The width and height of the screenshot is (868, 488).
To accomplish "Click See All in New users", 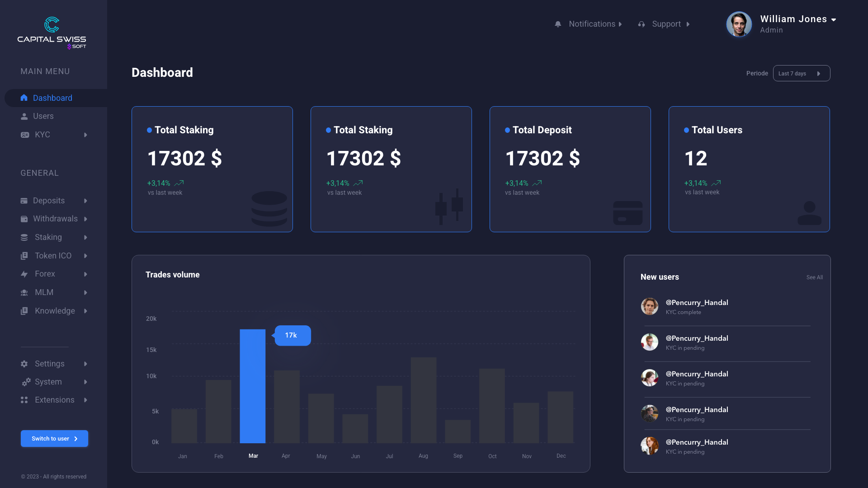I will [x=814, y=277].
